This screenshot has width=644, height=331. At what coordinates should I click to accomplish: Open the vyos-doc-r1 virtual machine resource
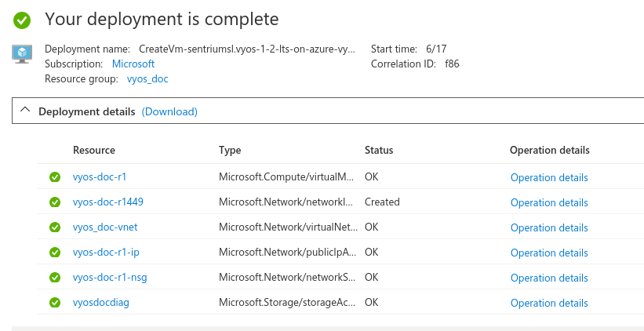click(100, 177)
